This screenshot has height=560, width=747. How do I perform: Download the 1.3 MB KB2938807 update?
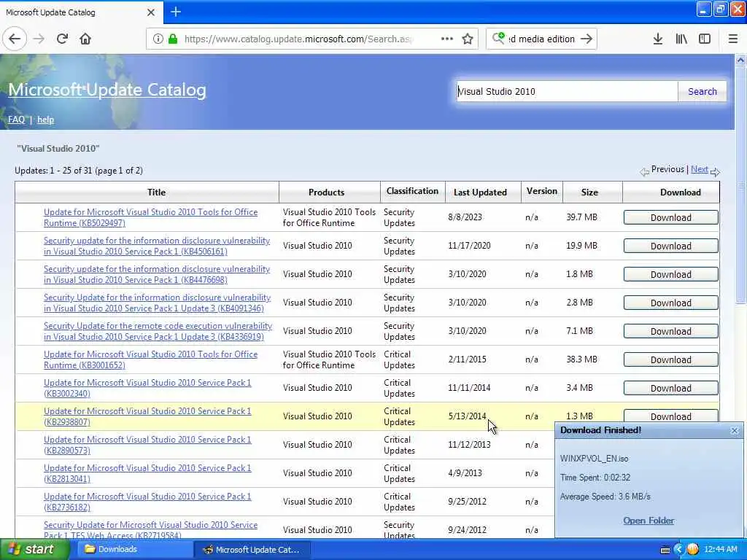pos(671,416)
